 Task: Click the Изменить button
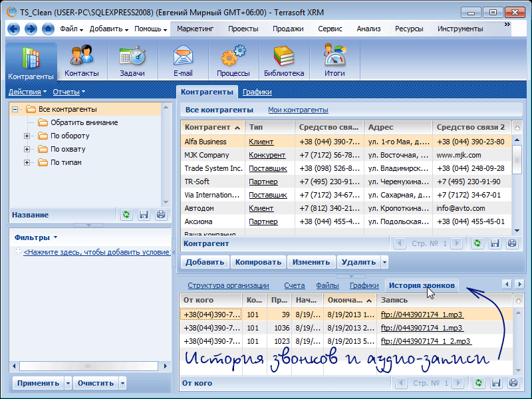(311, 262)
